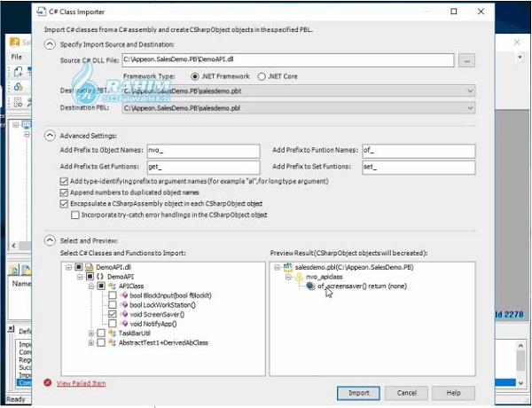Click scroll up arrow in background output pane

[520, 346]
